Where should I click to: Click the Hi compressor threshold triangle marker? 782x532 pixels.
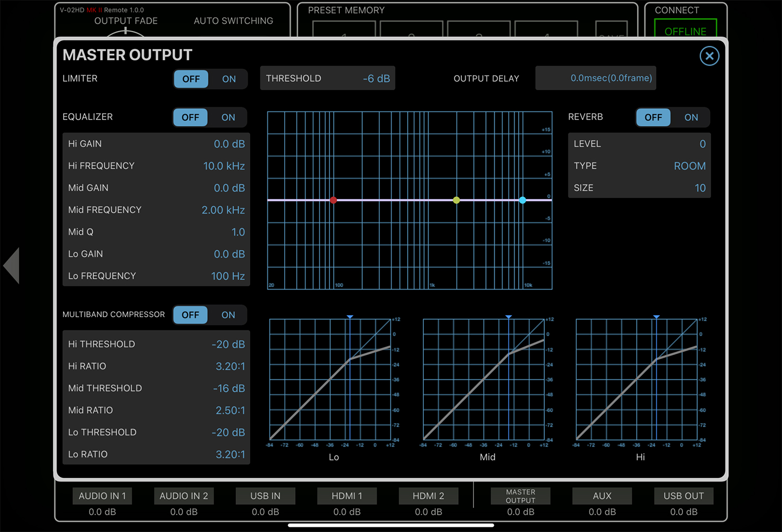pyautogui.click(x=656, y=317)
